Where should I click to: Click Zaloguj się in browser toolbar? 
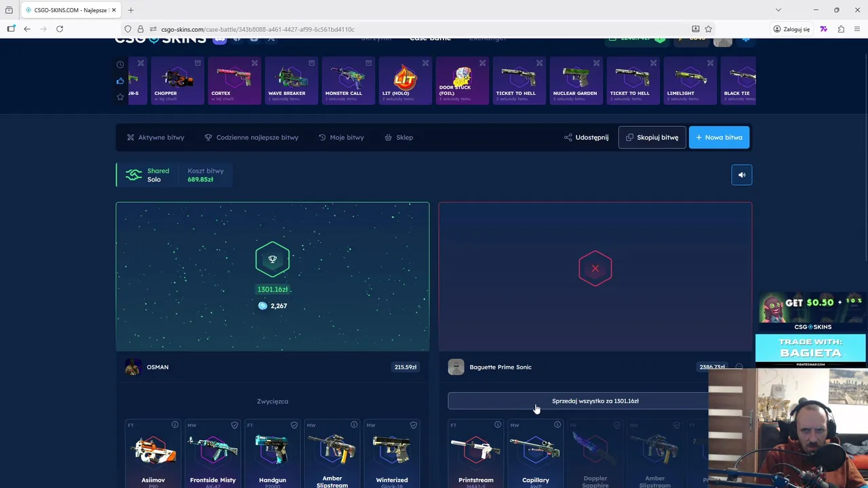click(x=791, y=29)
